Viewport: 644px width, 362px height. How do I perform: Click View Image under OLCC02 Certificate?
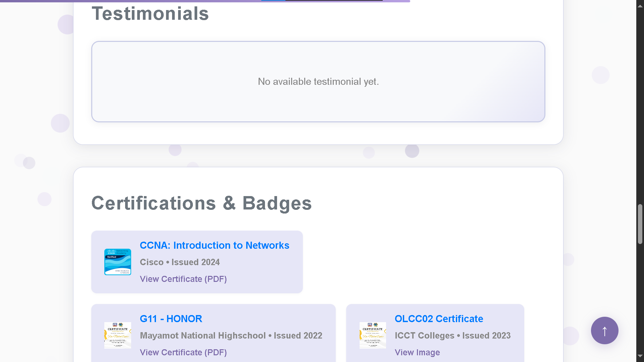click(417, 352)
